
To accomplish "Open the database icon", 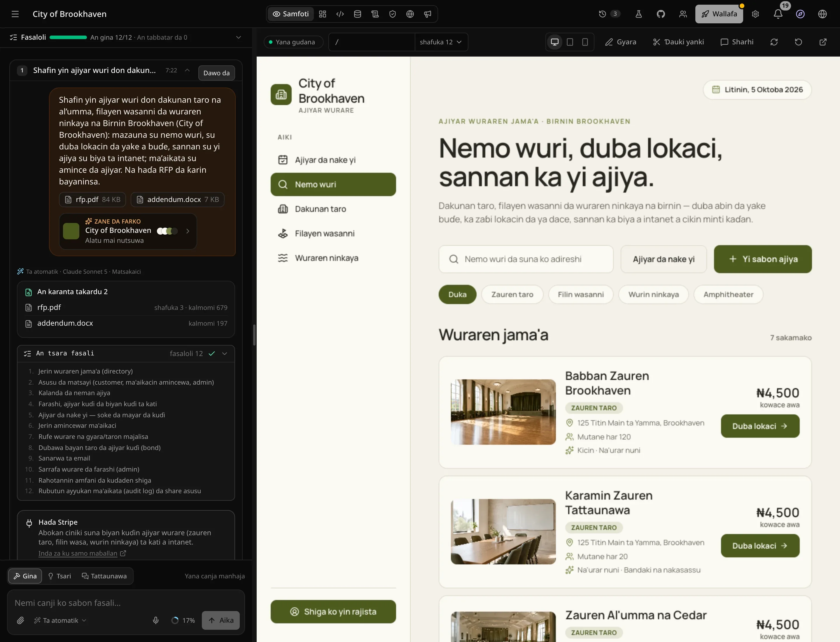I will tap(358, 14).
